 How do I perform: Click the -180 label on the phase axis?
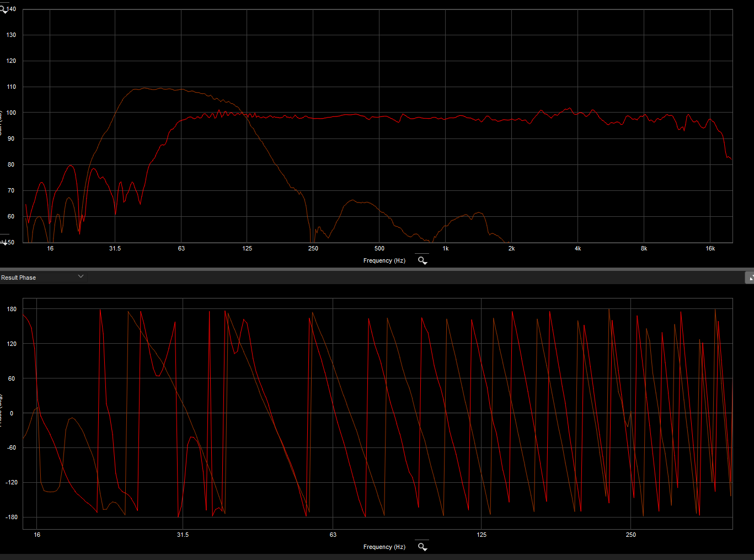11,517
